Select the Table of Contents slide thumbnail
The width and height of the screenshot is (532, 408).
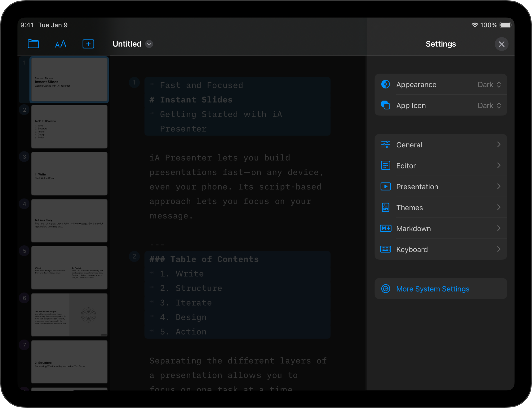coord(69,127)
